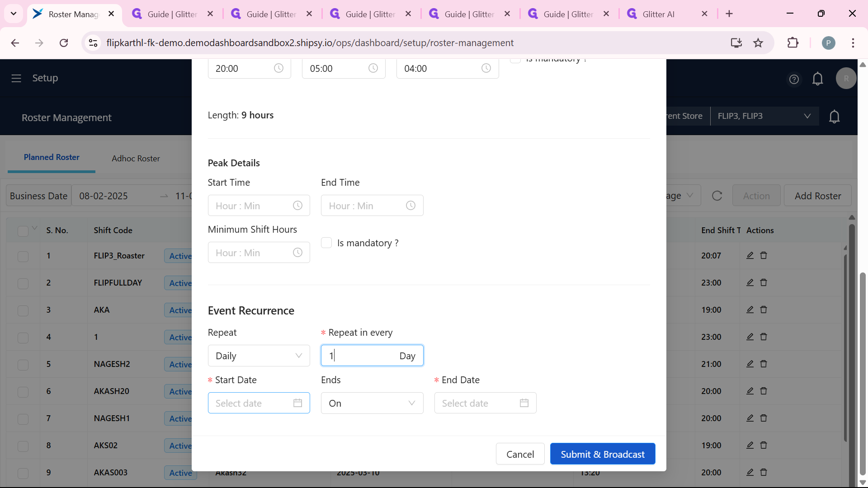Click the Repeat in every number field
The width and height of the screenshot is (868, 488).
pos(372,356)
